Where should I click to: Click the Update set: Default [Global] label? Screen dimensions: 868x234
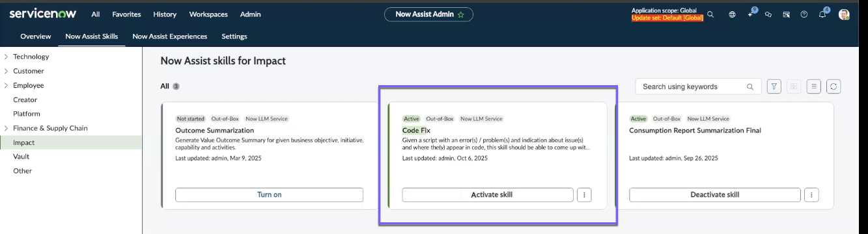click(x=667, y=18)
